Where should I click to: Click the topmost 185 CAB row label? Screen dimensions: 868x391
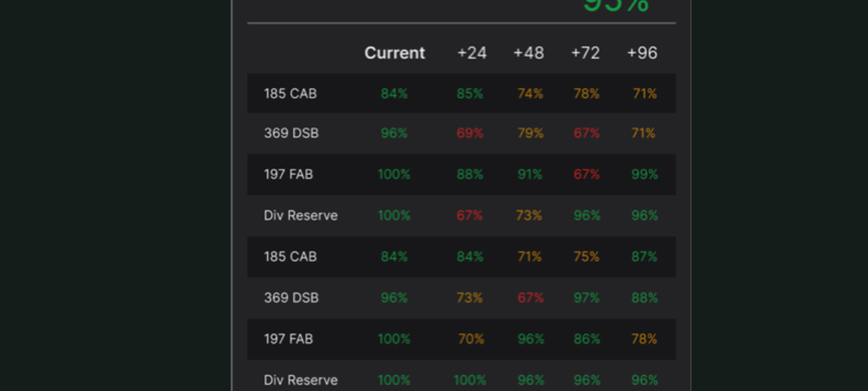click(290, 93)
